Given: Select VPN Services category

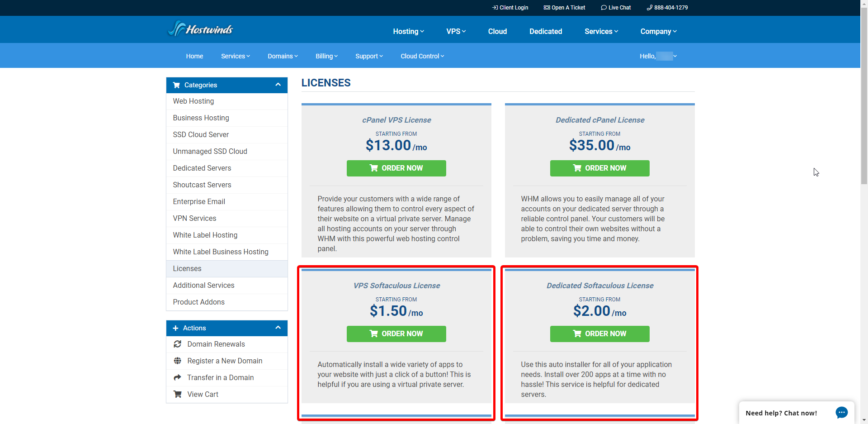Looking at the screenshot, I should coord(227,219).
